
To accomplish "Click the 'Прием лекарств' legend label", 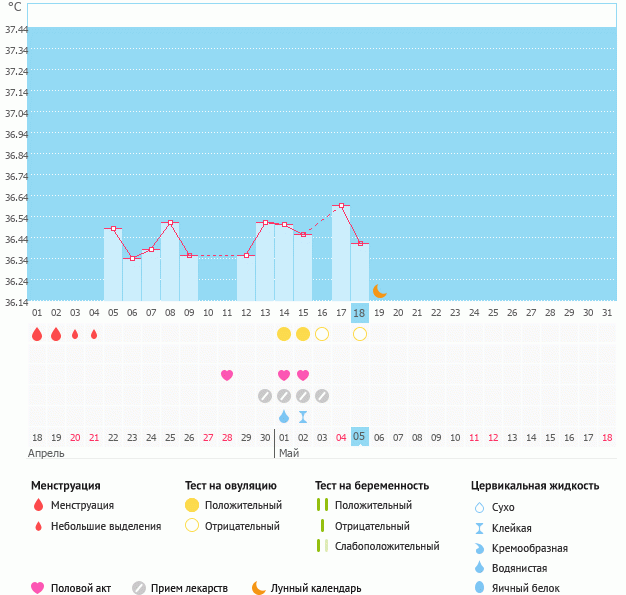I will click(x=189, y=588).
